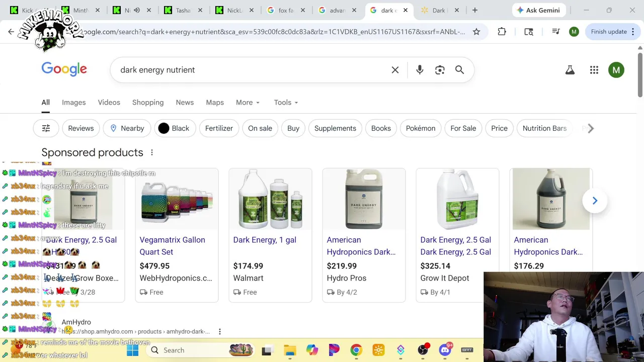Go back with the browser back arrow

11,32
